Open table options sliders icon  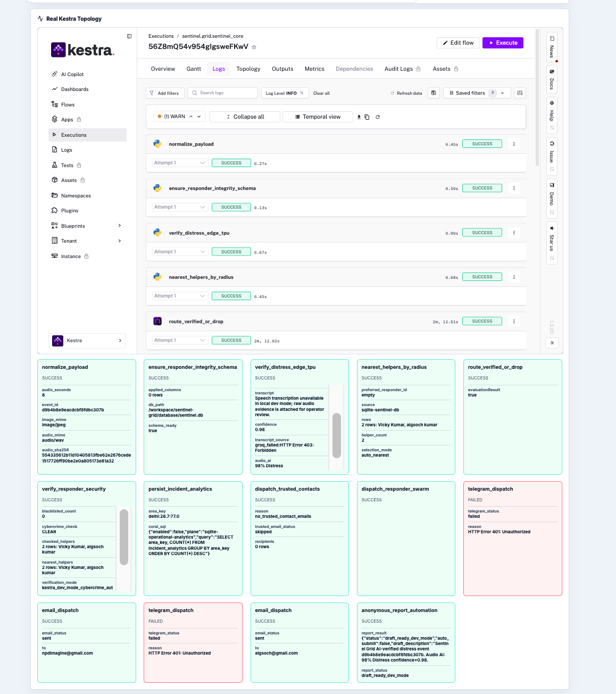pos(520,93)
